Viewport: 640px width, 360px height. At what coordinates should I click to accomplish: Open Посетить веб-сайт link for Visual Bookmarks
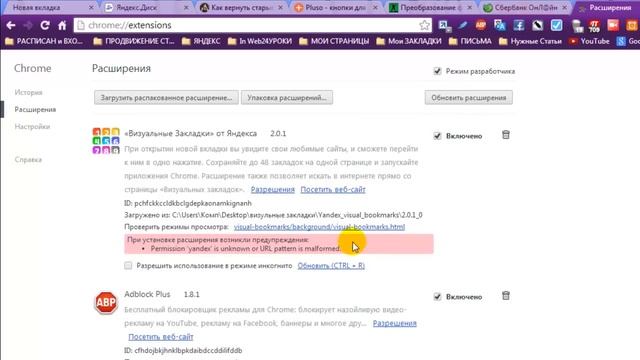[x=333, y=189]
